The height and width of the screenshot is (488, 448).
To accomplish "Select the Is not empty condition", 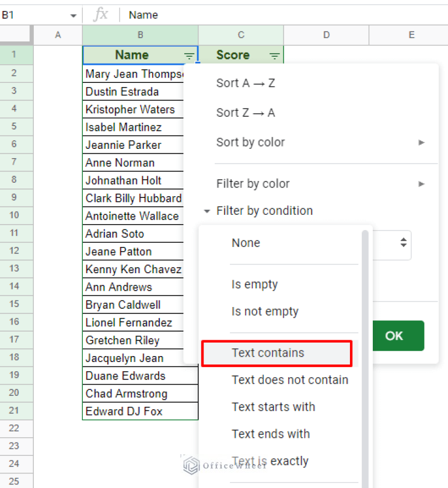I will tap(265, 311).
